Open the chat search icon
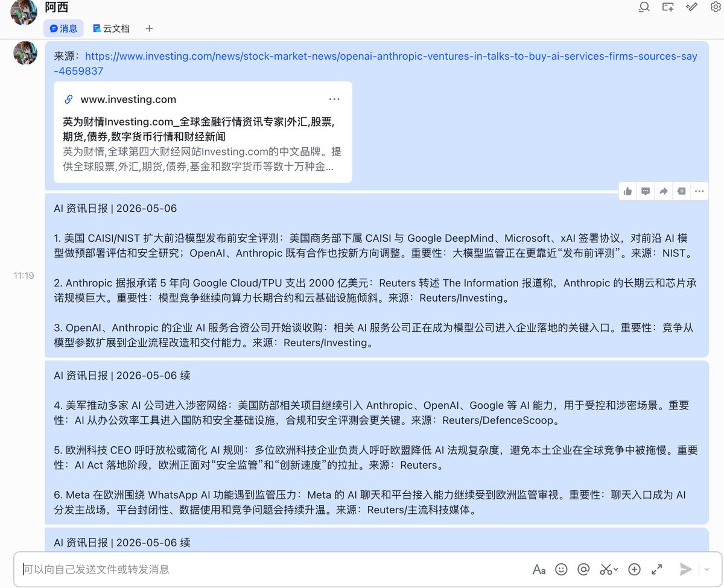 click(x=644, y=7)
